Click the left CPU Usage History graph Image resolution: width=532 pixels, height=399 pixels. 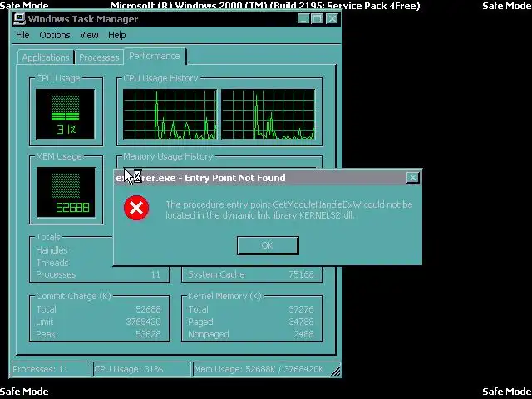(x=170, y=115)
